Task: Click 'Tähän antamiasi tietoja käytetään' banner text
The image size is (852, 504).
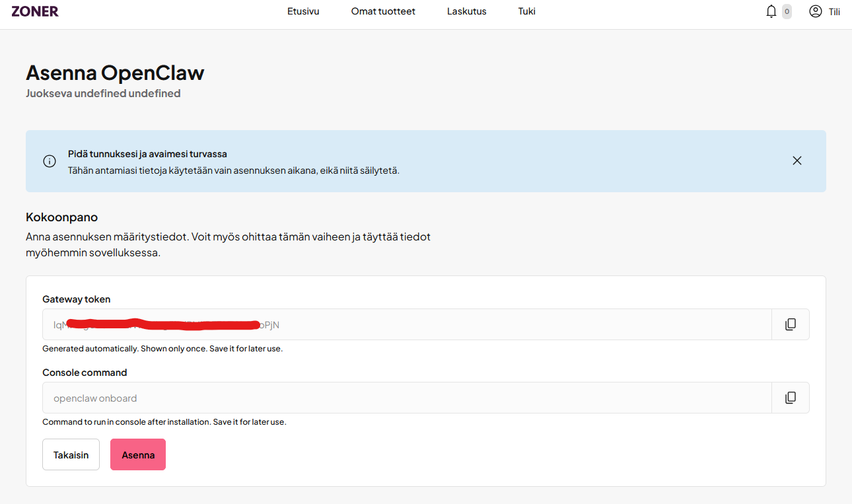Action: coord(234,170)
